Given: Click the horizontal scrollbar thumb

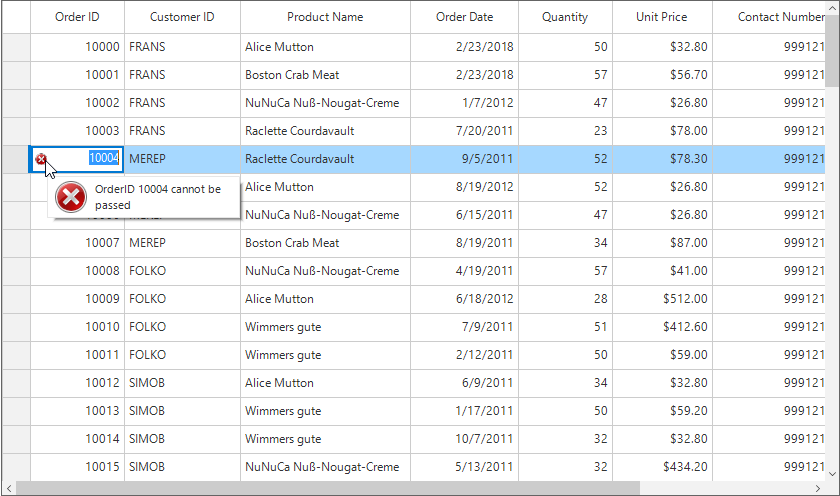Looking at the screenshot, I should pyautogui.click(x=328, y=488).
